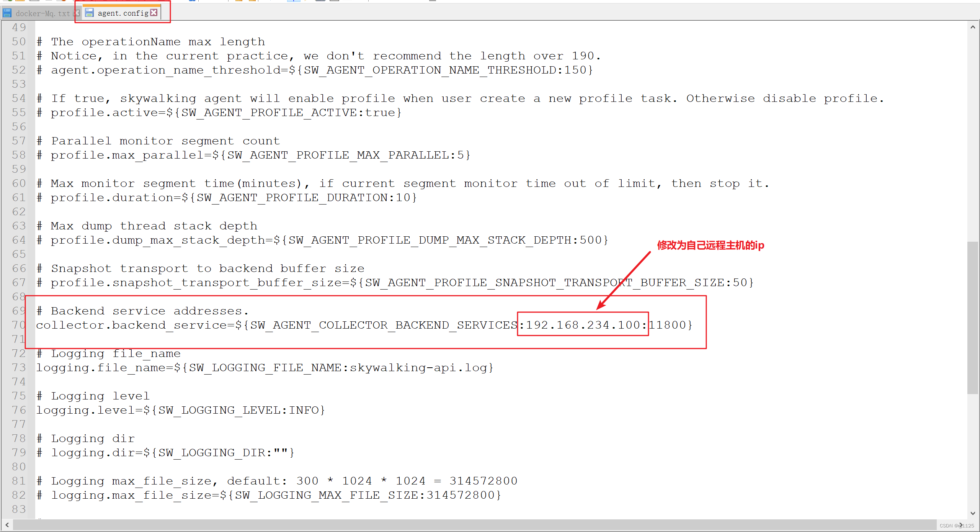The width and height of the screenshot is (980, 532).
Task: Click 'profile.max_parallel' on line 58
Action: (x=127, y=155)
